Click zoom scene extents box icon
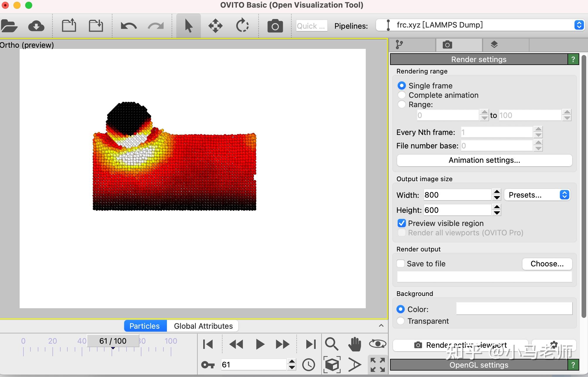 click(332, 365)
